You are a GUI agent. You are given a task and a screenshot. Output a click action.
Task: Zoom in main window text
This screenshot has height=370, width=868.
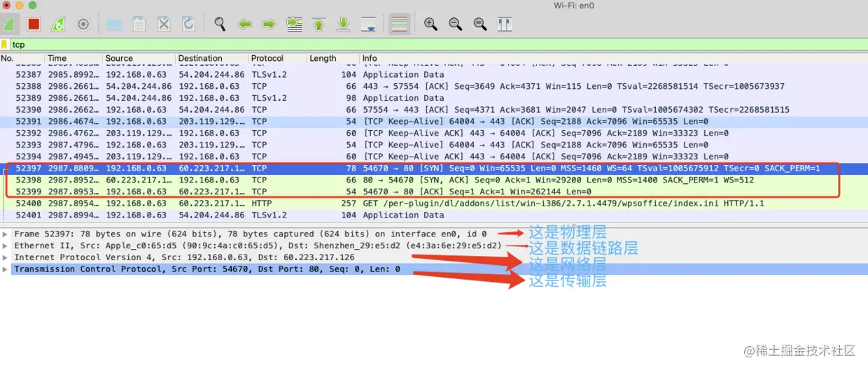[x=430, y=24]
